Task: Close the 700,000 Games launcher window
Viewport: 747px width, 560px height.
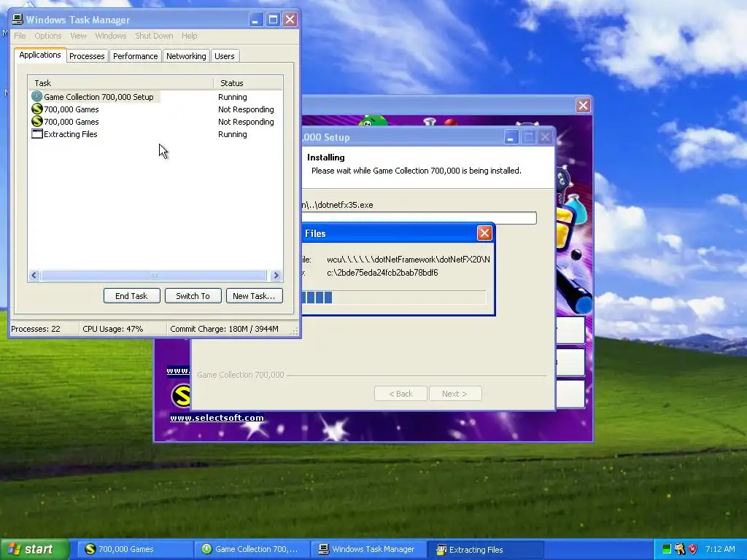Action: click(583, 105)
